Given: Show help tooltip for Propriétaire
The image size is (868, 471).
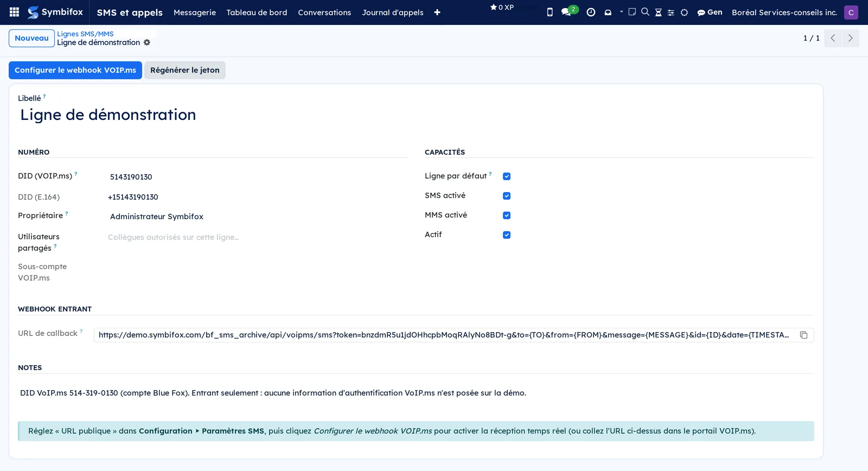Looking at the screenshot, I should (x=67, y=213).
